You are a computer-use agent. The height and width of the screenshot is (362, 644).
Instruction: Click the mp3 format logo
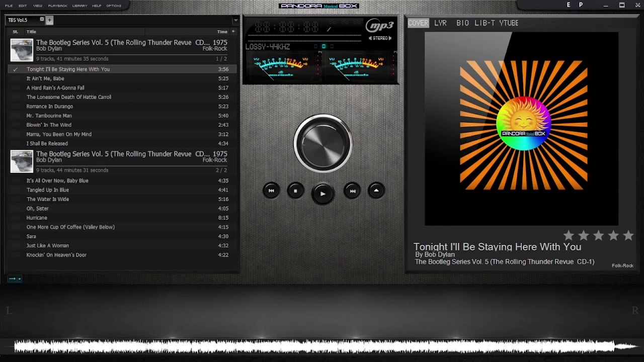point(380,26)
